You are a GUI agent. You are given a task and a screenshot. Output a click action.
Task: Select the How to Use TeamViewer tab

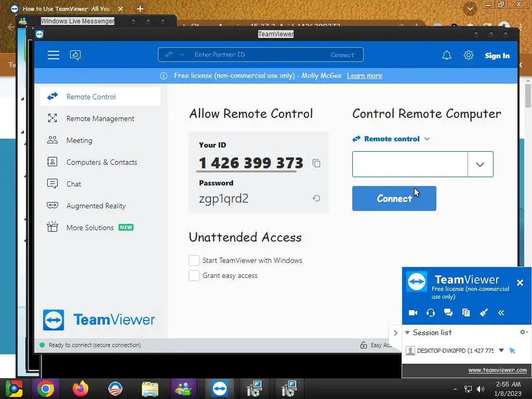[x=66, y=9]
